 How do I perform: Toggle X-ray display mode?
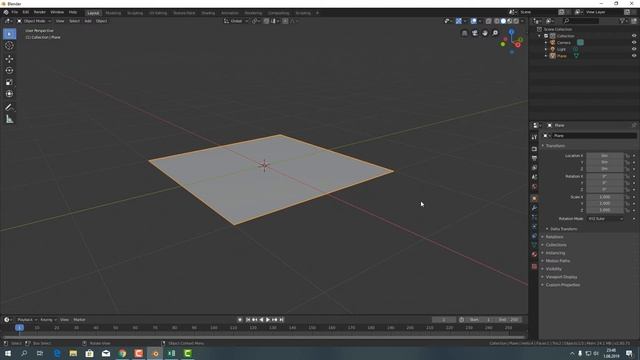(489, 21)
